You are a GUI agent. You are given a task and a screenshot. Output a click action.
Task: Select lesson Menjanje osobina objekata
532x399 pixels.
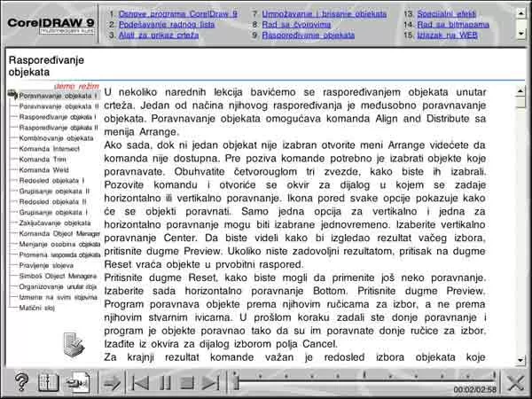(59, 244)
